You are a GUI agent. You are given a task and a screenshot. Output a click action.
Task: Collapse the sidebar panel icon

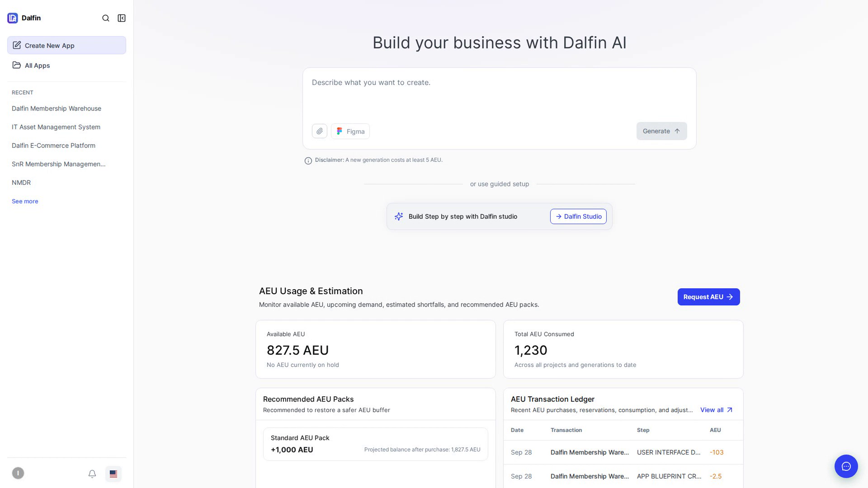(122, 18)
